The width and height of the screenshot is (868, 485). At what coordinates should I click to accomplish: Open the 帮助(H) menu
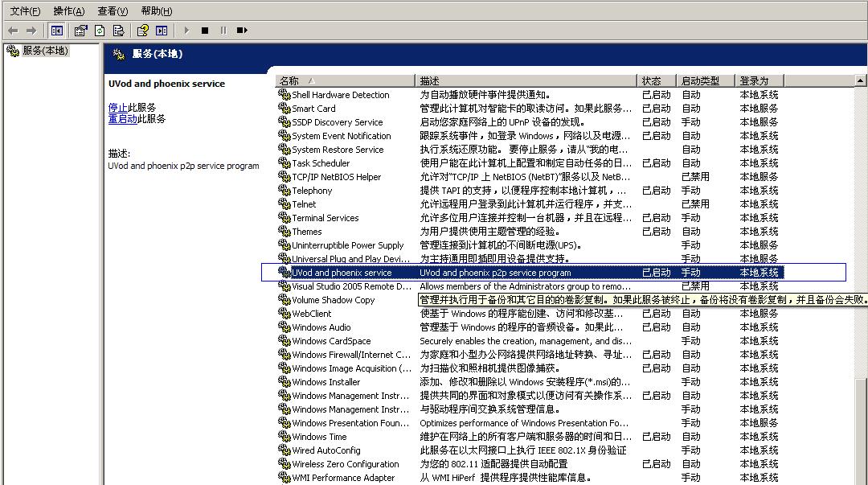157,11
